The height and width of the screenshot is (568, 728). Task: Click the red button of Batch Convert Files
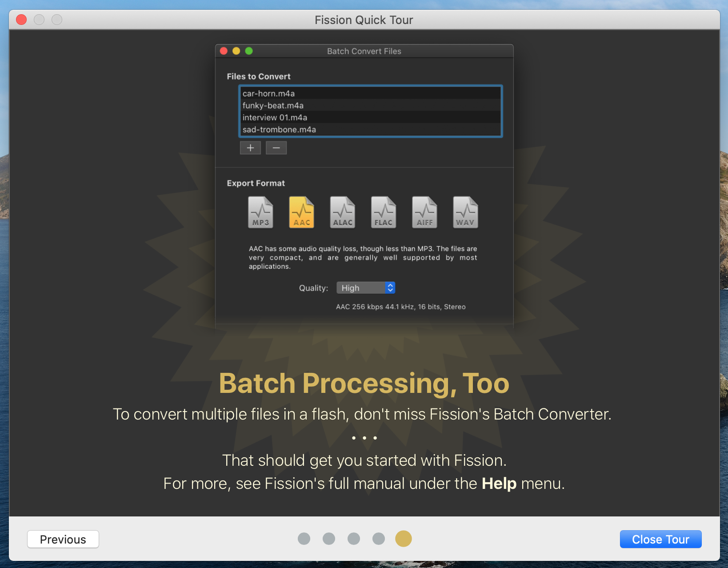click(224, 51)
